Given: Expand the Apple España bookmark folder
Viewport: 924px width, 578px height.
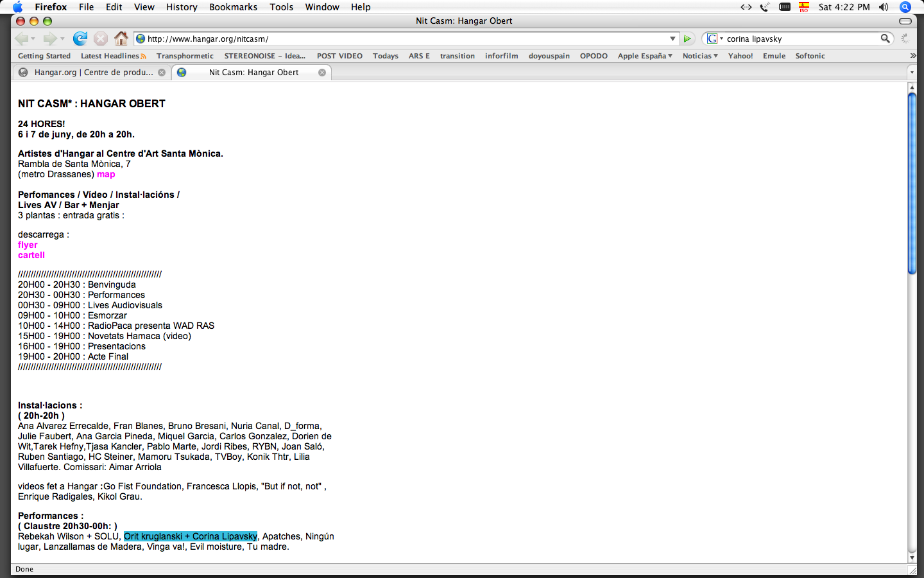Looking at the screenshot, I should pos(645,56).
